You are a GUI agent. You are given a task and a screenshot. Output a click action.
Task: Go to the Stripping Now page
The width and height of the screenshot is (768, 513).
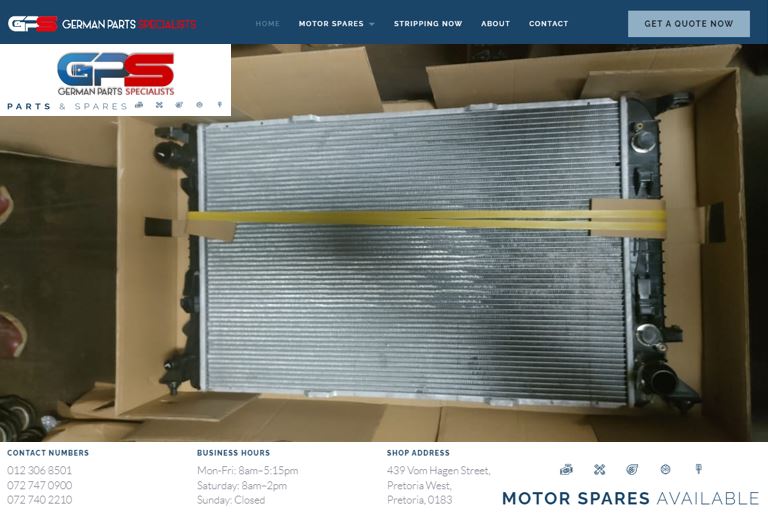pos(428,24)
